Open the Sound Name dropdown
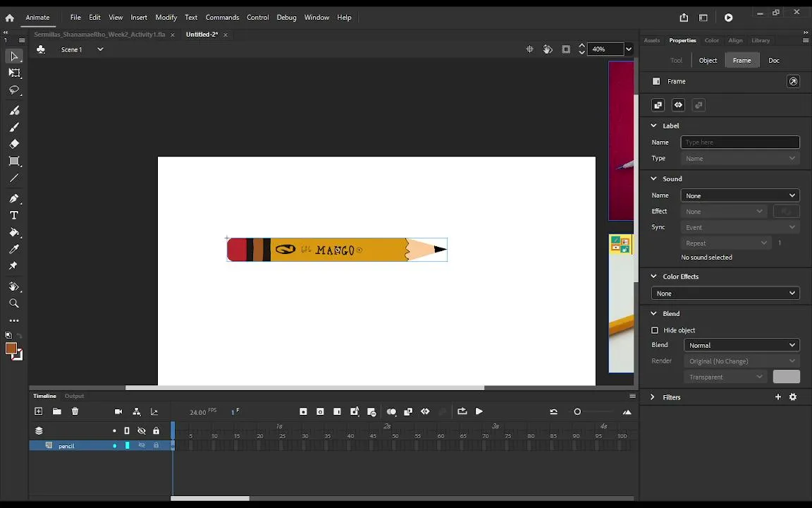 tap(739, 195)
